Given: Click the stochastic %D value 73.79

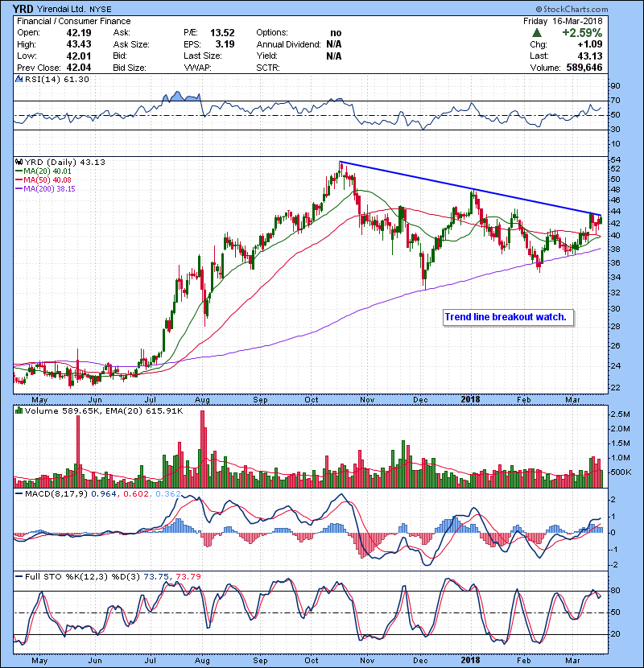Looking at the screenshot, I should point(188,577).
